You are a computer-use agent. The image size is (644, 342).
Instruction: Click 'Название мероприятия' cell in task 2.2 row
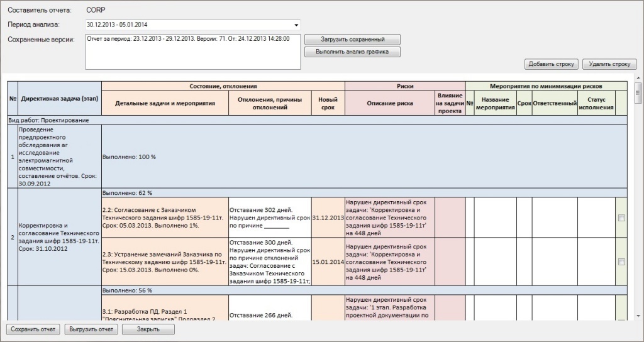click(x=496, y=218)
